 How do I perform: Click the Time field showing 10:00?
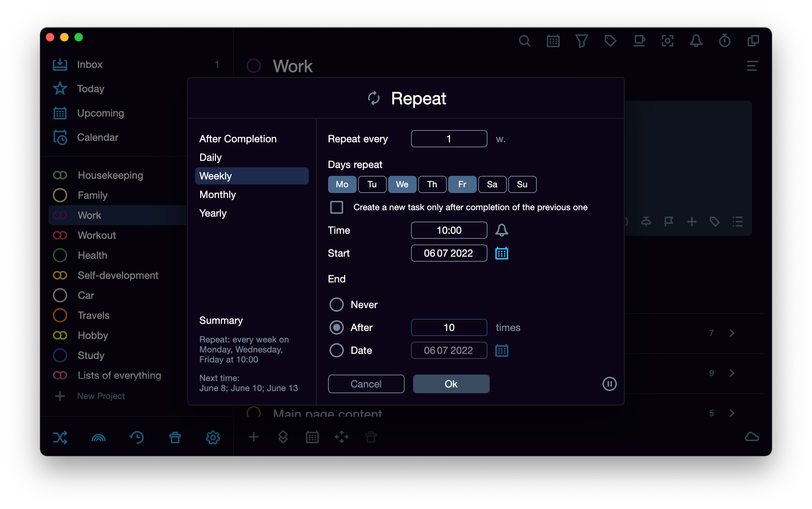[449, 230]
